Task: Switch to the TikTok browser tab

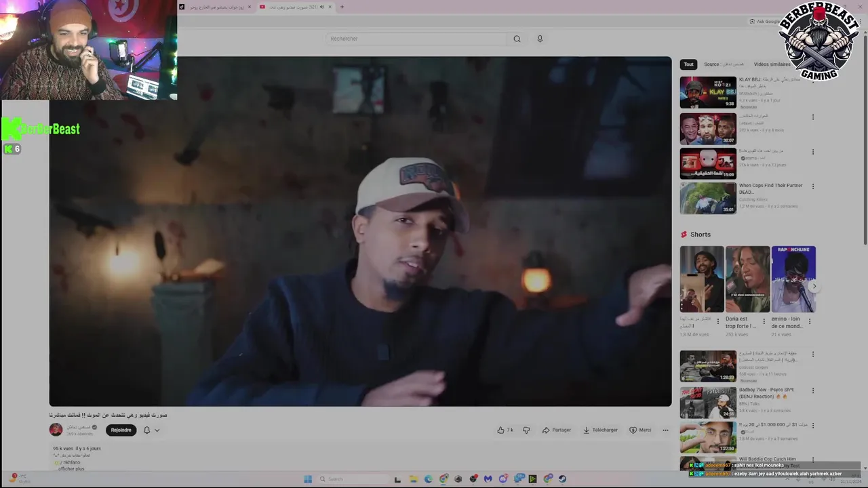Action: click(216, 7)
